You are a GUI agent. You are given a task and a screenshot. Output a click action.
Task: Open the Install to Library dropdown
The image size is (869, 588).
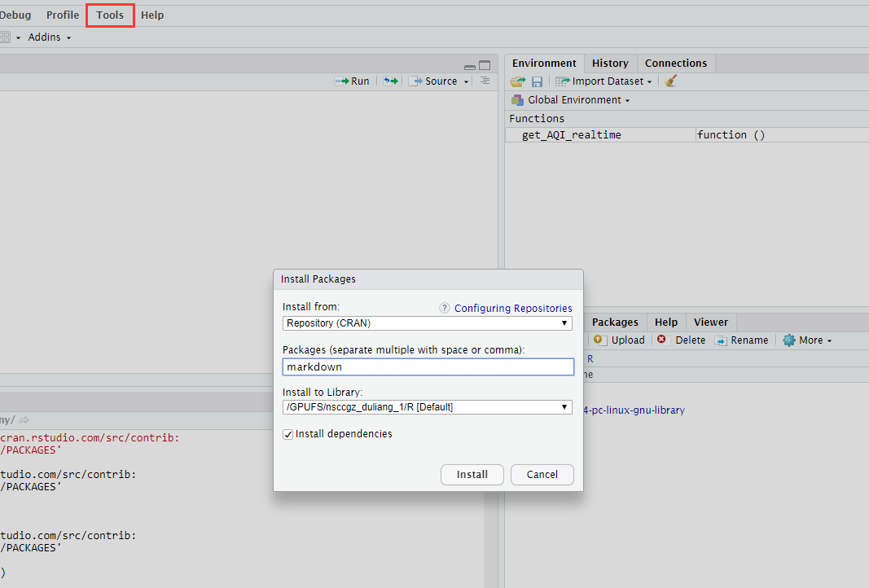(x=428, y=407)
